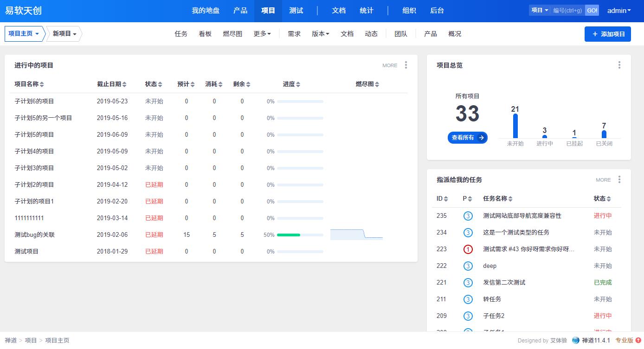Image resolution: width=644 pixels, height=349 pixels.
Task: Open three-dot menu in 指派给我的任务 panel
Action: [619, 180]
